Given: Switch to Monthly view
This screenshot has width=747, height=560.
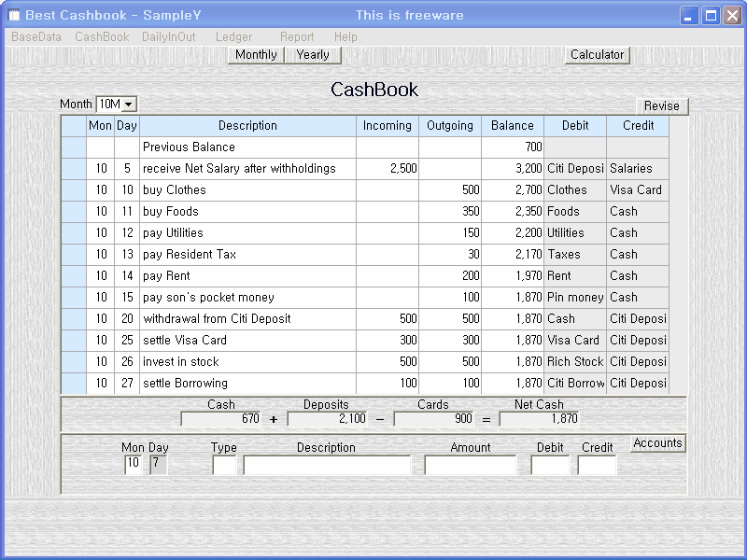Looking at the screenshot, I should tap(256, 55).
